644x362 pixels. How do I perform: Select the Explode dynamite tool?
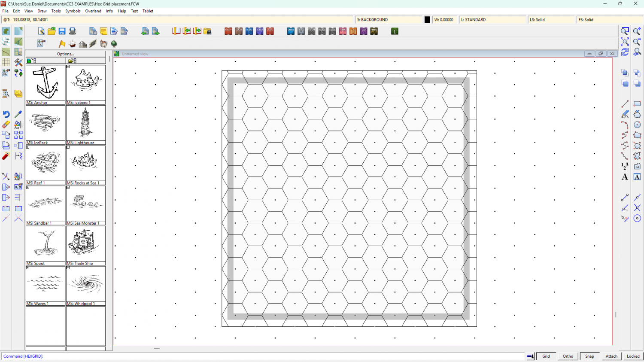pyautogui.click(x=6, y=156)
